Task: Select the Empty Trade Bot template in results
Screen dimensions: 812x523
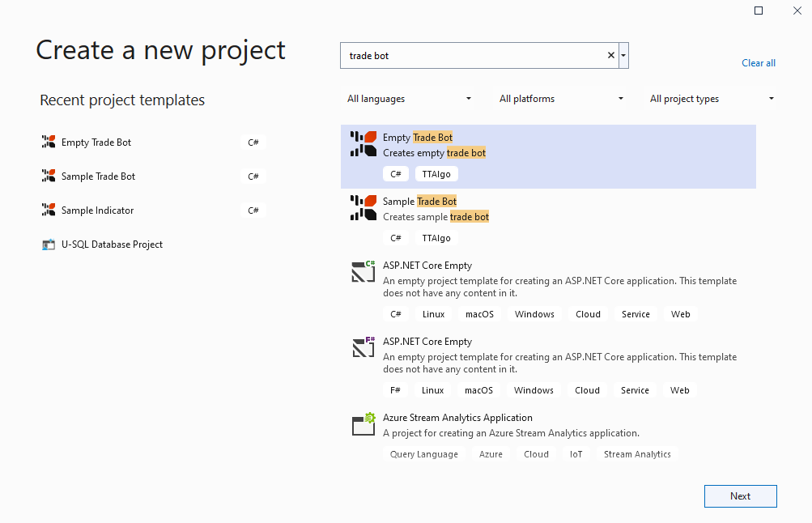Action: click(x=548, y=156)
